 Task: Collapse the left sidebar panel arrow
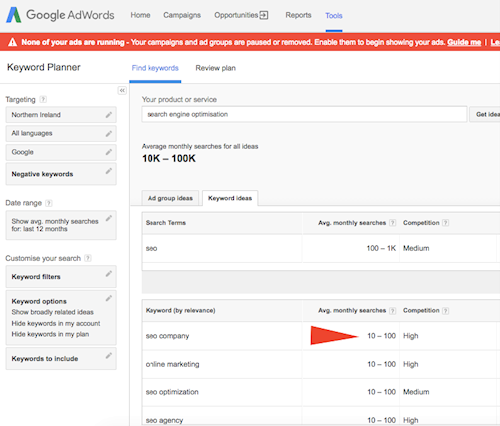(122, 90)
